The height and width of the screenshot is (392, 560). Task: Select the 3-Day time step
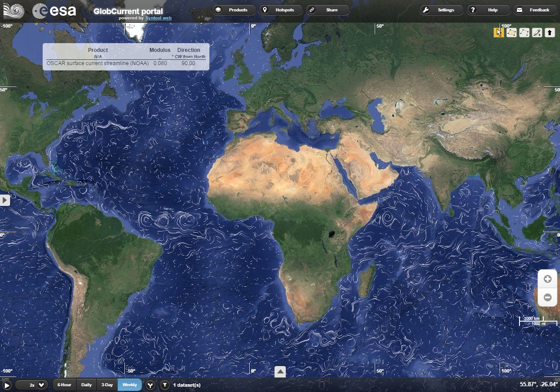(107, 385)
